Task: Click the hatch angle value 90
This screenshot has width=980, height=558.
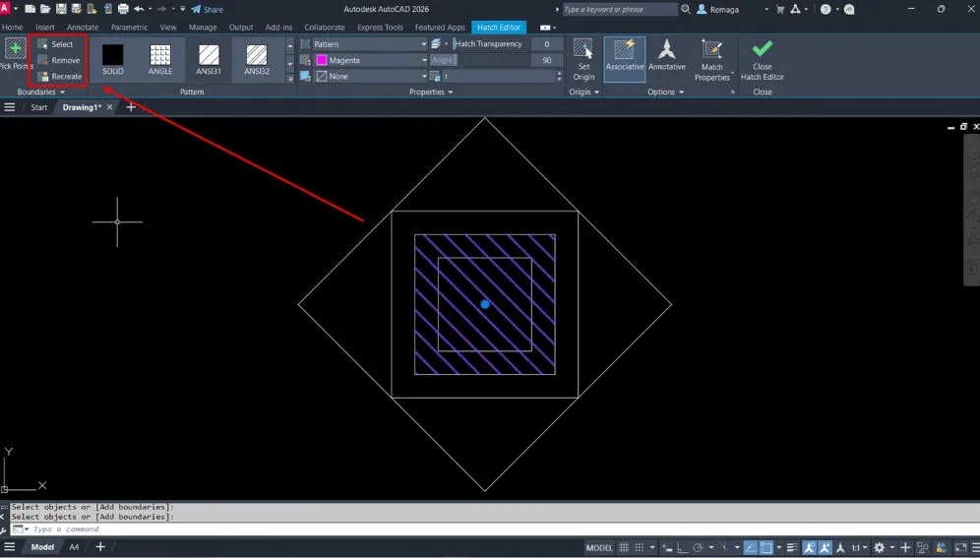Action: 546,60
